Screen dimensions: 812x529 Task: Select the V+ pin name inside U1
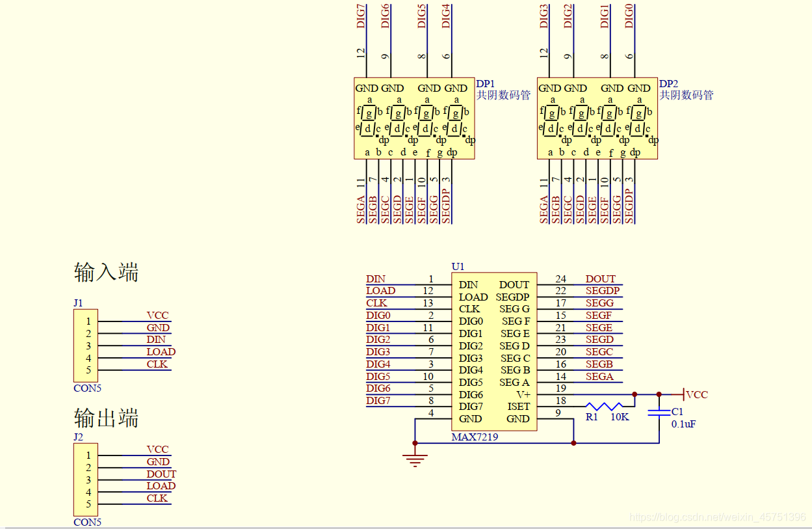[523, 394]
